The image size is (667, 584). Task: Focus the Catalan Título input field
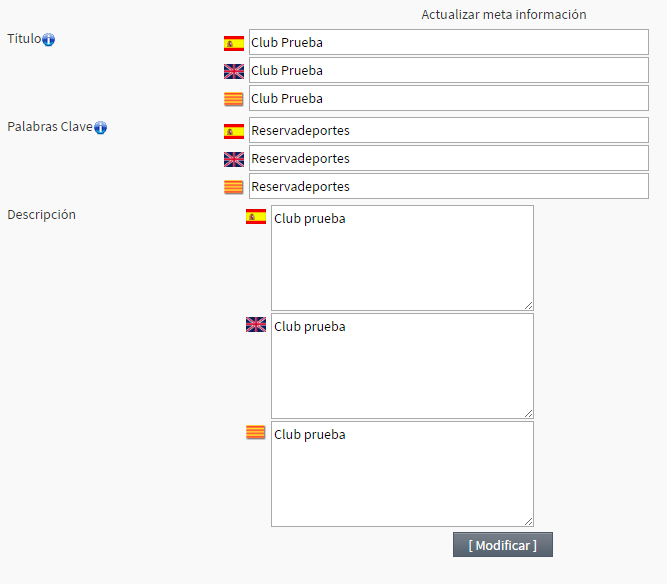449,98
